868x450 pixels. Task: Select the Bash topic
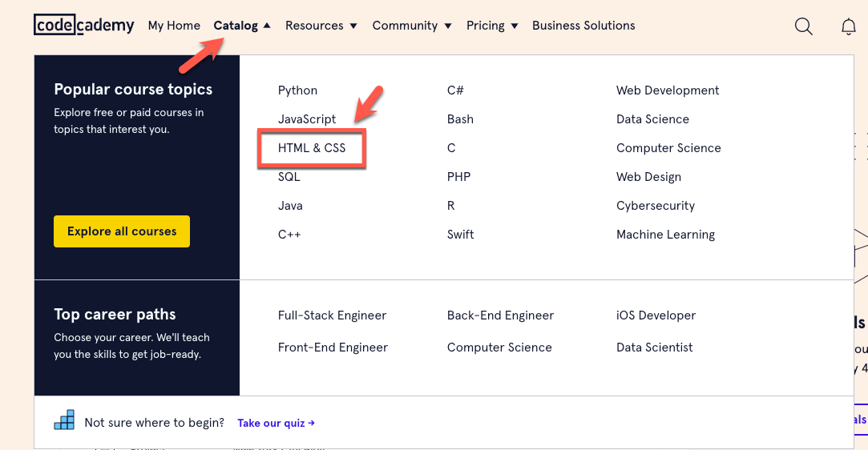(x=461, y=119)
